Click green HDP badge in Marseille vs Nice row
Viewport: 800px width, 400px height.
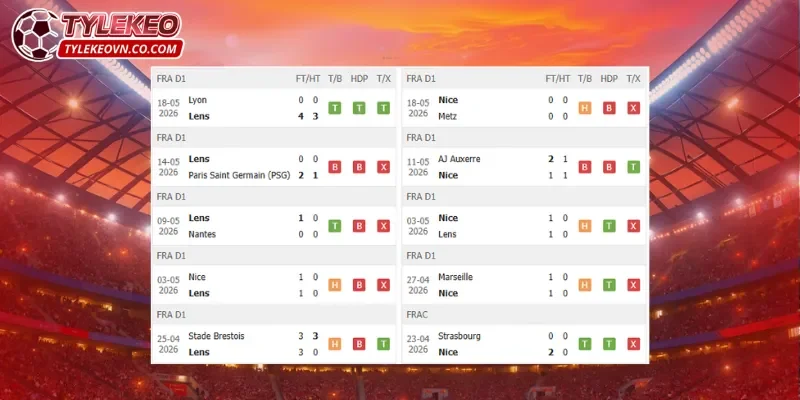pyautogui.click(x=609, y=285)
